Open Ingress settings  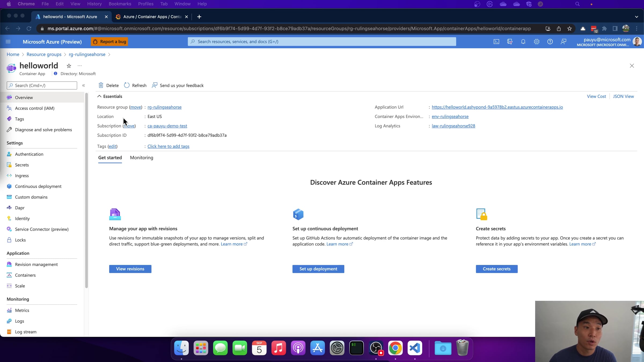tap(22, 175)
